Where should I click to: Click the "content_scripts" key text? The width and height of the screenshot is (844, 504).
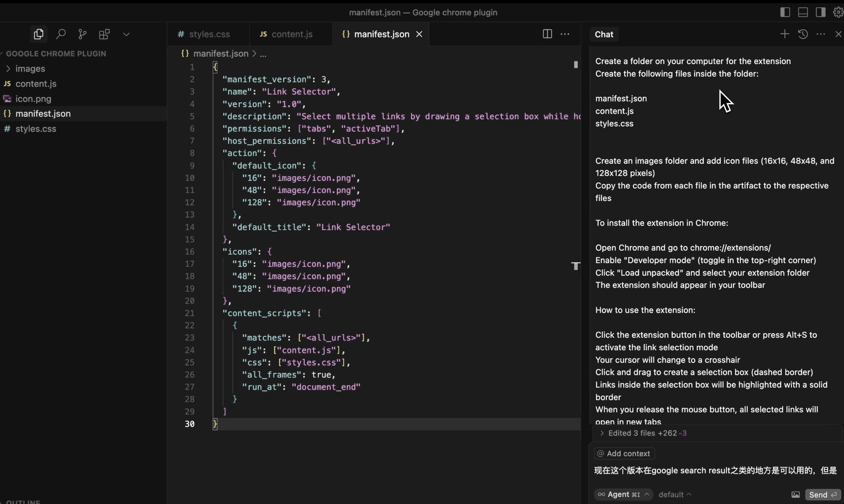[264, 313]
